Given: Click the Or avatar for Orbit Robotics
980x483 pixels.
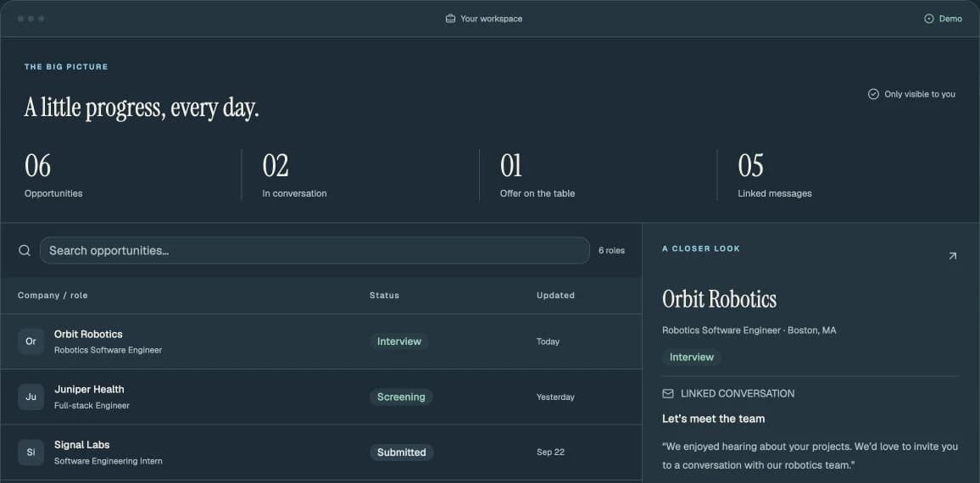Looking at the screenshot, I should pyautogui.click(x=31, y=341).
